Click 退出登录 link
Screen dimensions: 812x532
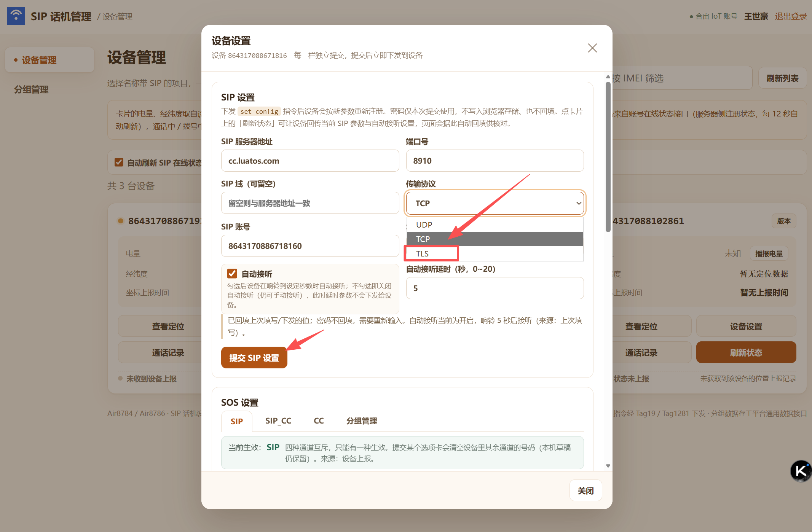[791, 16]
